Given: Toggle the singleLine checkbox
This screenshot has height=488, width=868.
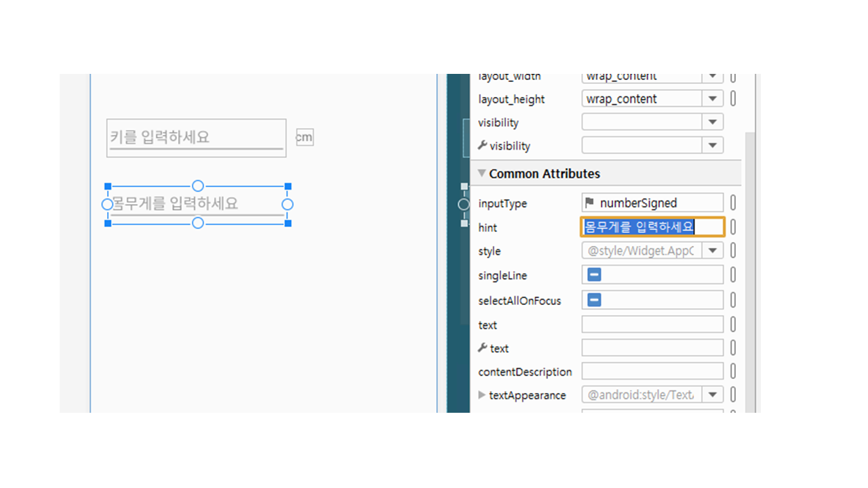Looking at the screenshot, I should click(594, 275).
